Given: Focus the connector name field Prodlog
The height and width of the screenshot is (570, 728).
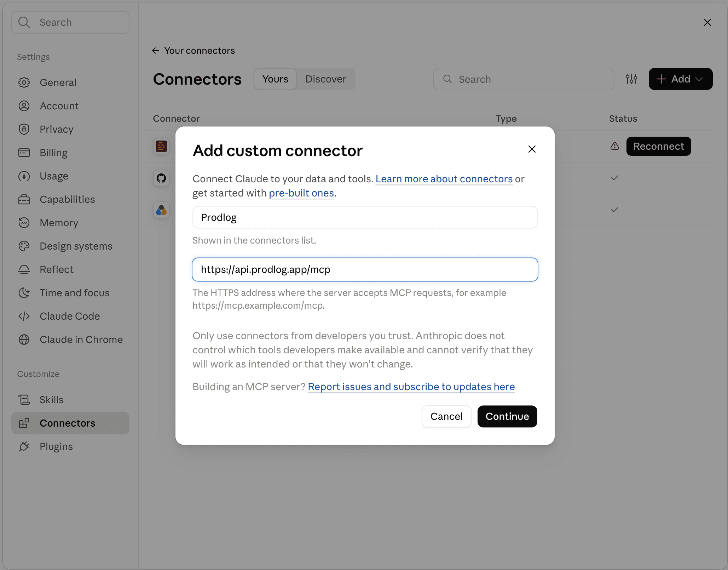Looking at the screenshot, I should pyautogui.click(x=365, y=217).
